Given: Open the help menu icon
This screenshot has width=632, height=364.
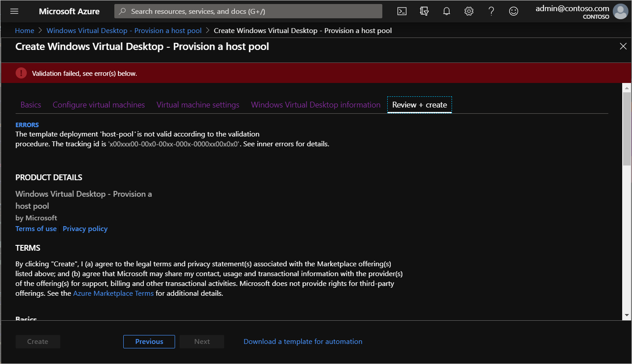Looking at the screenshot, I should (491, 11).
